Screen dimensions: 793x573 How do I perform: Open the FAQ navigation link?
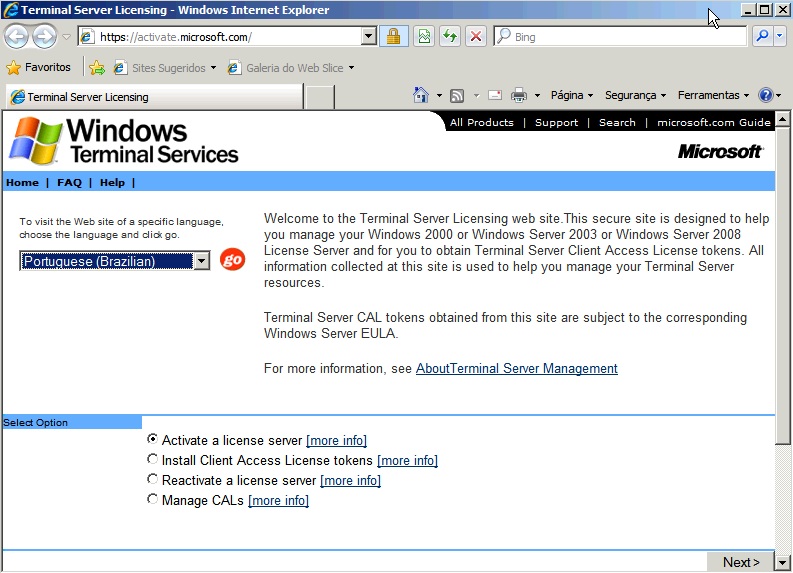[x=69, y=183]
